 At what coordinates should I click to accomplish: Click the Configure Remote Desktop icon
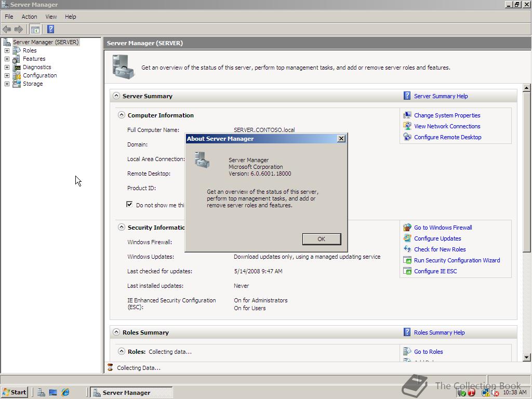(407, 137)
